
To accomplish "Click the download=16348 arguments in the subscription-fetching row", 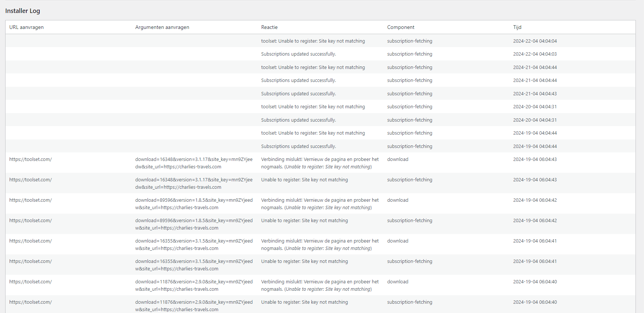I will pos(194,184).
